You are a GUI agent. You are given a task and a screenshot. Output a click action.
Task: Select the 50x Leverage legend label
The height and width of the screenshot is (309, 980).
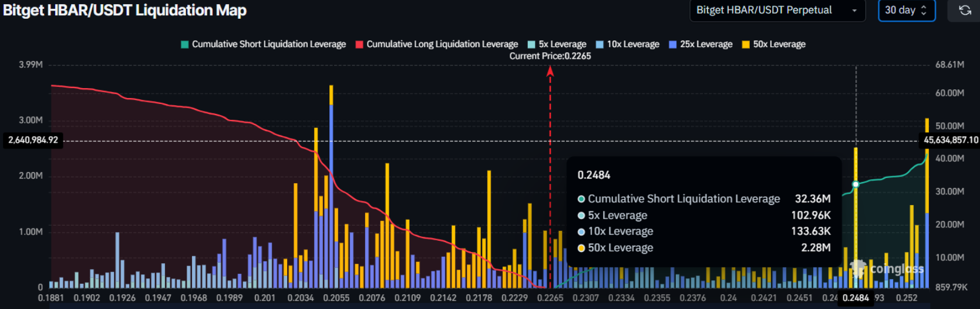coord(779,45)
